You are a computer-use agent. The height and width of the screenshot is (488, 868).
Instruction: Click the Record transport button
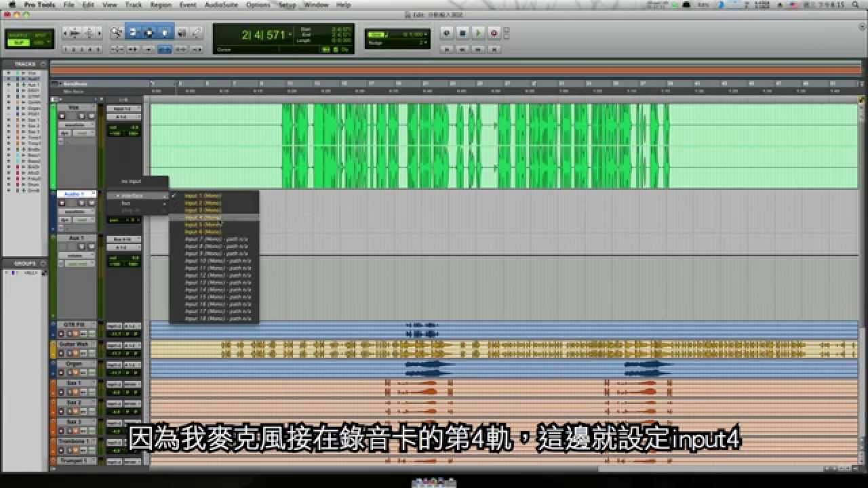pos(494,33)
